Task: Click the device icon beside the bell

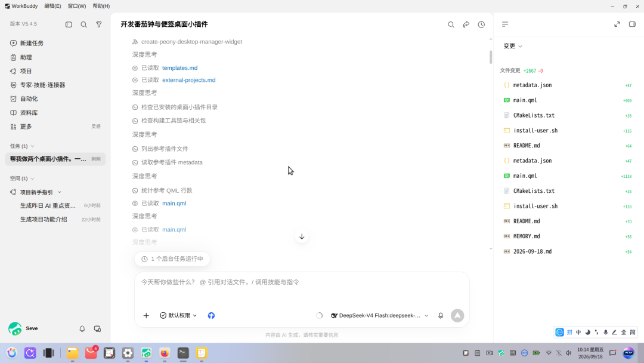Action: (x=97, y=329)
